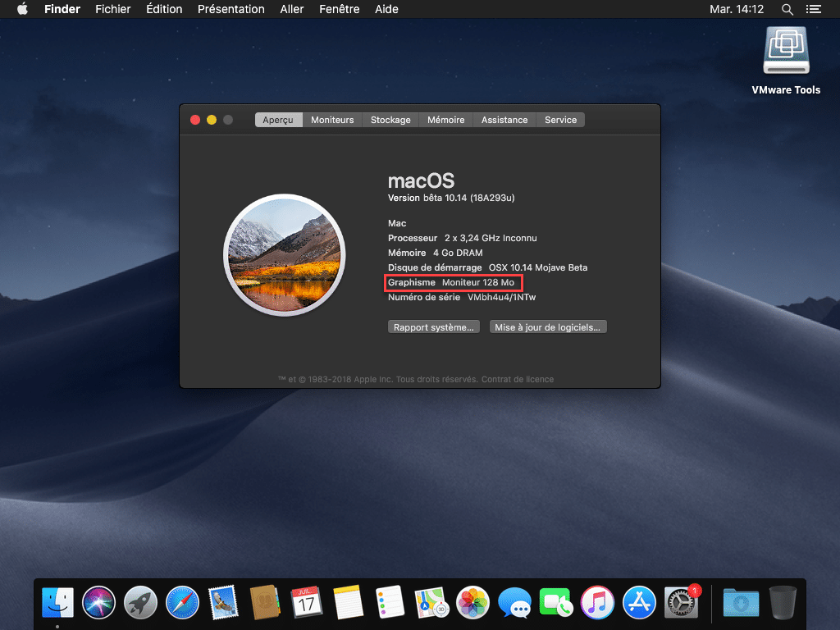Switch to the Mémoire tab
The image size is (840, 630).
click(445, 120)
